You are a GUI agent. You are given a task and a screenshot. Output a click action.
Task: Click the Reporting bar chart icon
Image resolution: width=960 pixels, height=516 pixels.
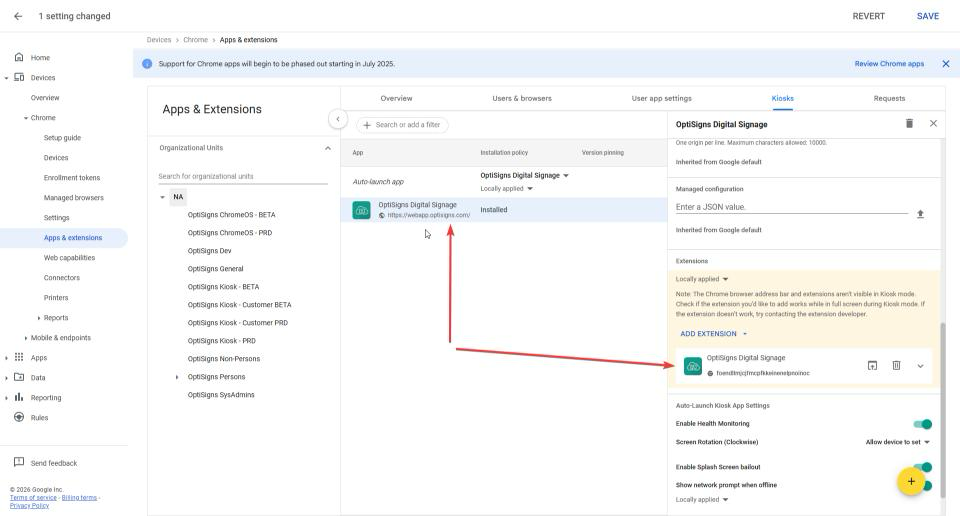pyautogui.click(x=19, y=397)
